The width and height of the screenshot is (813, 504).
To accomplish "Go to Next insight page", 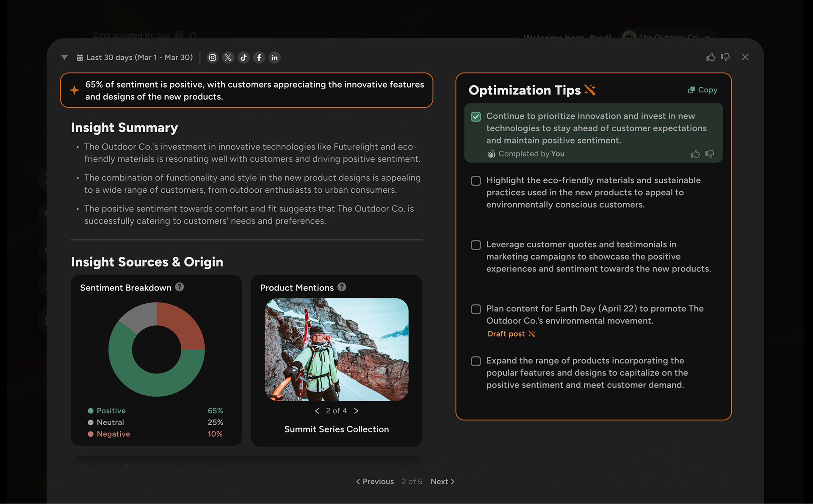I will coord(442,482).
